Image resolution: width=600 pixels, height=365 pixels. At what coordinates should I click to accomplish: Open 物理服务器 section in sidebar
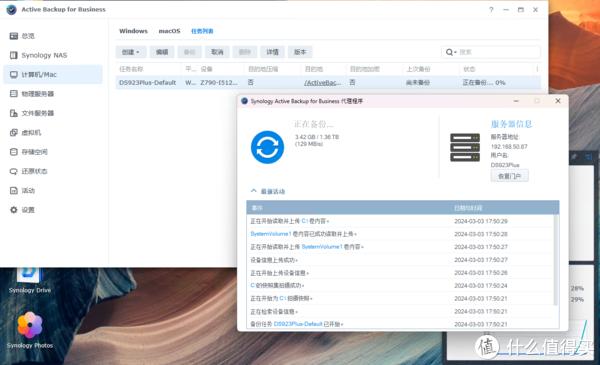pyautogui.click(x=32, y=94)
